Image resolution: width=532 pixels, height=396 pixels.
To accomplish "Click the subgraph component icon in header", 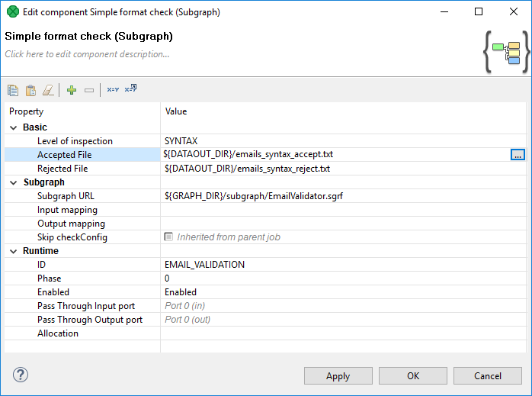I will pos(503,53).
